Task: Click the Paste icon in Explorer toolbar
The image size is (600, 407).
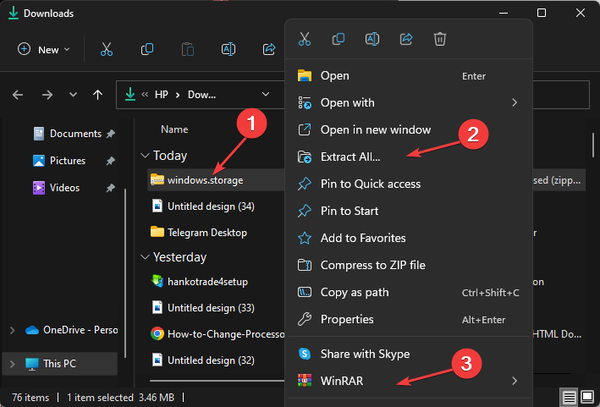Action: [x=188, y=49]
